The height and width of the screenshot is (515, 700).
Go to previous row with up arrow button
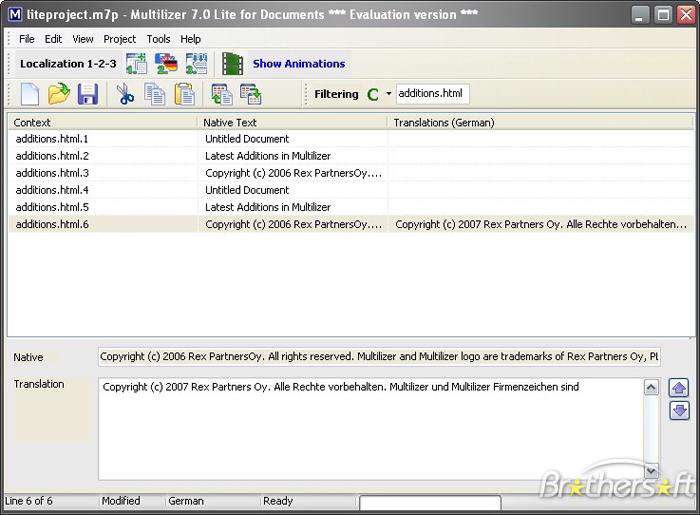pyautogui.click(x=679, y=388)
